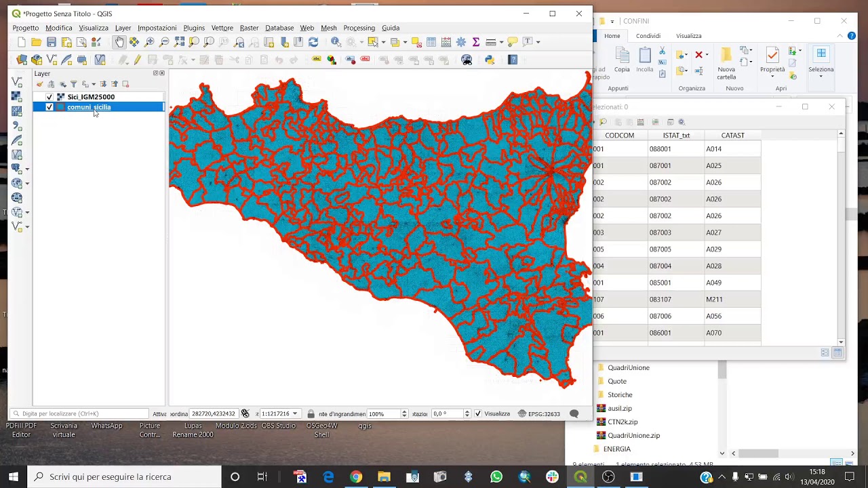This screenshot has width=868, height=488.
Task: Open the Raster menu
Action: [249, 28]
